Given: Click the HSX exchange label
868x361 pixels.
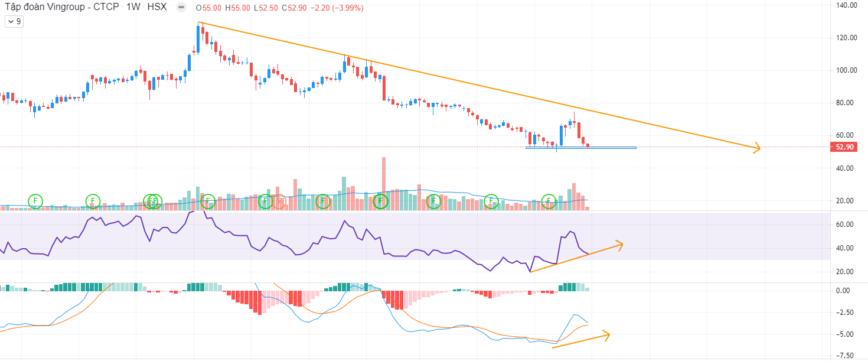Looking at the screenshot, I should coord(156,8).
